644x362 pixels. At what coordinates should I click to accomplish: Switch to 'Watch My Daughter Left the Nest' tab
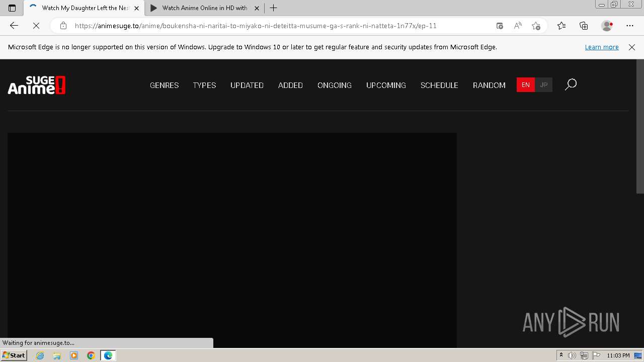pyautogui.click(x=84, y=8)
